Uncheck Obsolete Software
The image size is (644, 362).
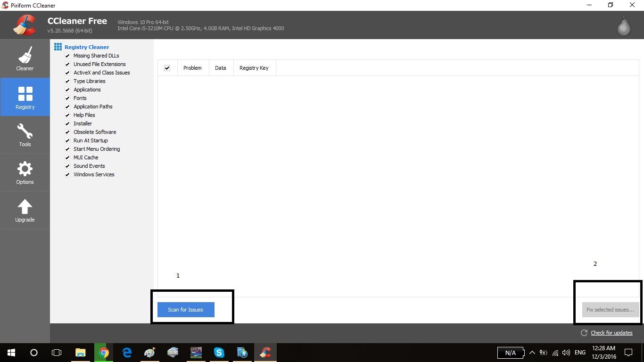point(67,132)
